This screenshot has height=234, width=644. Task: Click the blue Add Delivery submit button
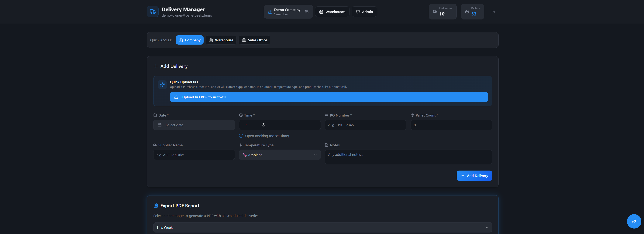[x=474, y=176]
